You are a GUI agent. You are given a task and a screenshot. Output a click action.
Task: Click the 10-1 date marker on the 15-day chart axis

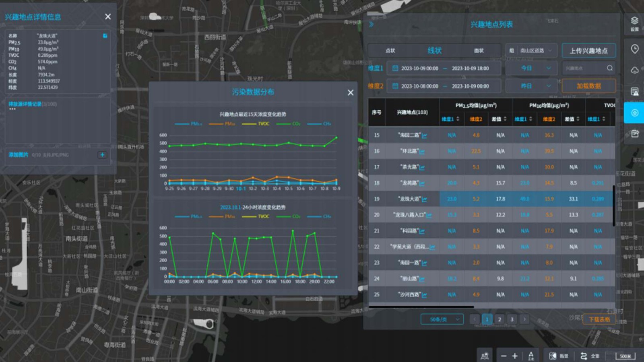[x=241, y=189]
